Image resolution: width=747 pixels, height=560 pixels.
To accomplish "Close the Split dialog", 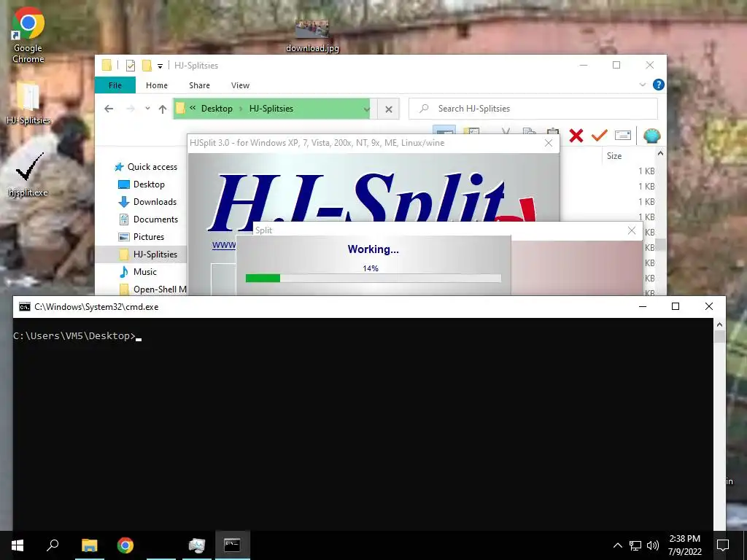I will tap(632, 230).
